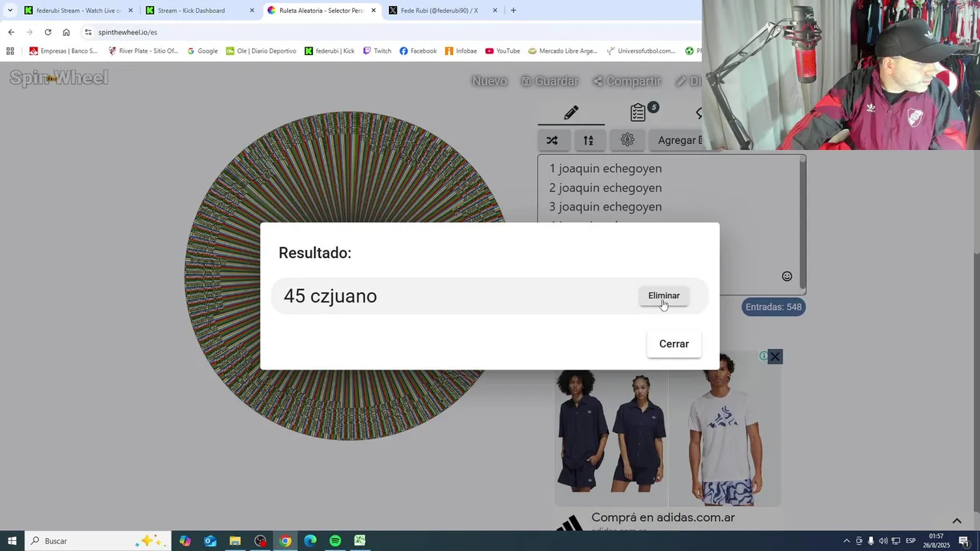Open YouTube bookmark
The width and height of the screenshot is (980, 551).
coord(502,51)
